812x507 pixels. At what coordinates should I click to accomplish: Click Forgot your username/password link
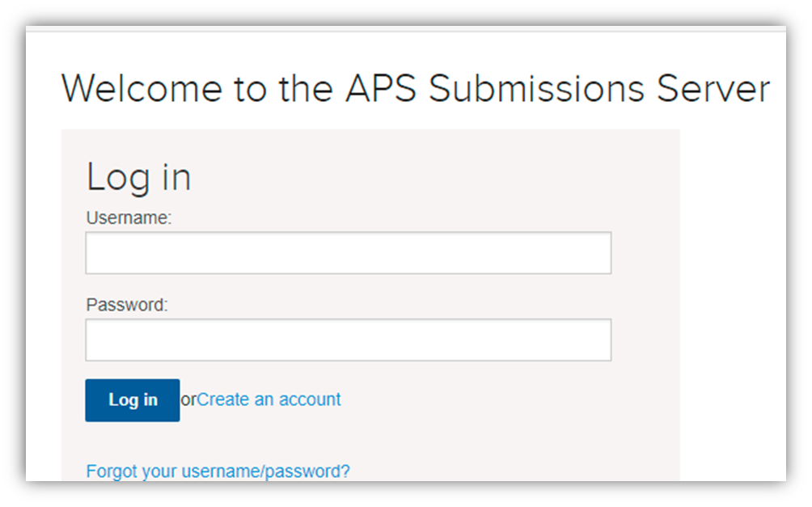(x=218, y=471)
